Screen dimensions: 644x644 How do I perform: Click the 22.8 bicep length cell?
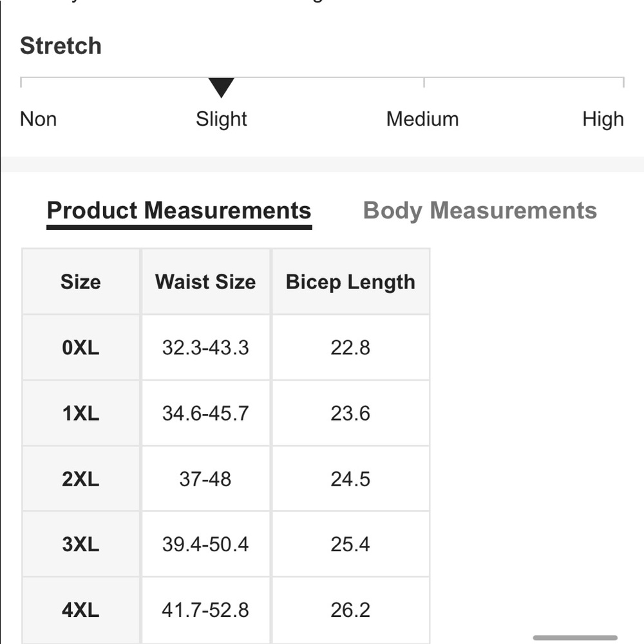tap(350, 348)
